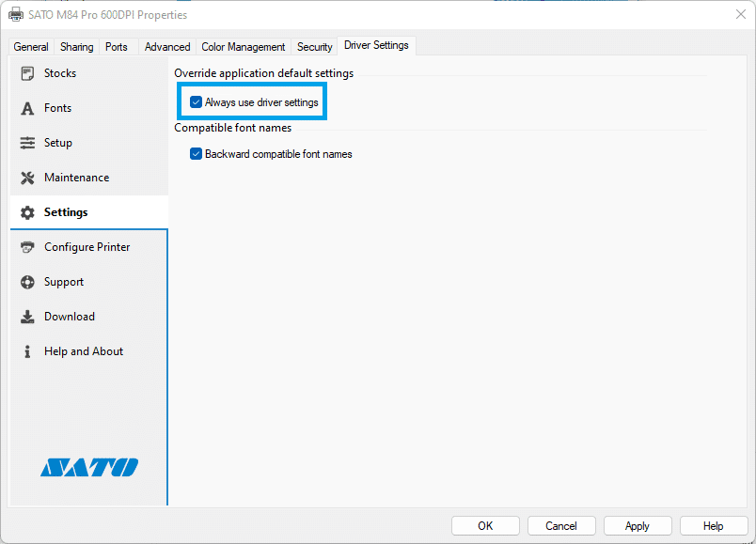Screen dimensions: 756x544
Task: Click the Settings gear icon
Action: tap(27, 212)
